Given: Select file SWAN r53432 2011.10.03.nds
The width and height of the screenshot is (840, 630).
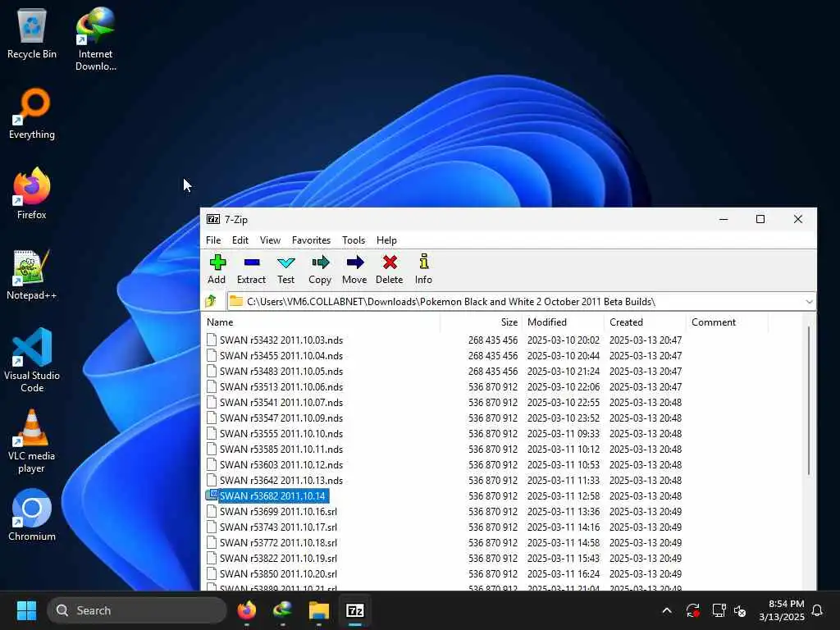Looking at the screenshot, I should click(281, 340).
